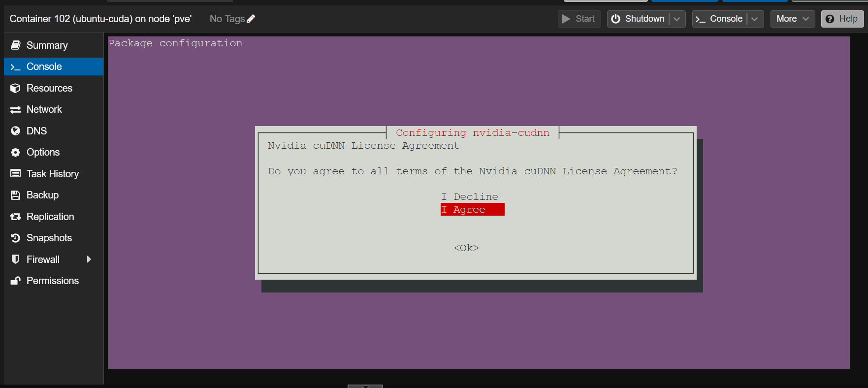Open the Backup section

54,195
